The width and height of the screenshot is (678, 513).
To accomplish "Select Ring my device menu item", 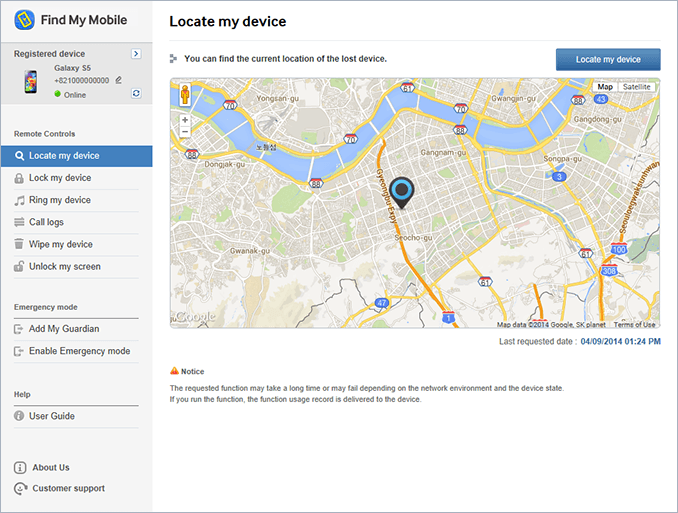I will (60, 200).
